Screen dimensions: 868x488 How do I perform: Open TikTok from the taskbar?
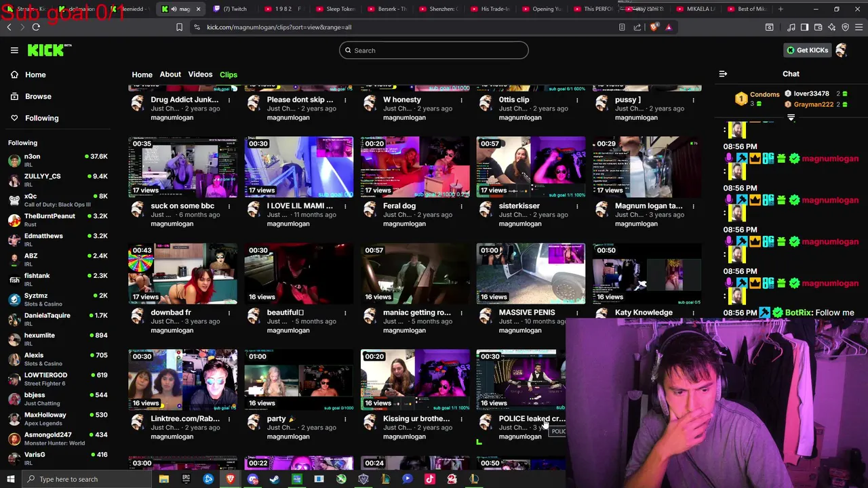(429, 479)
